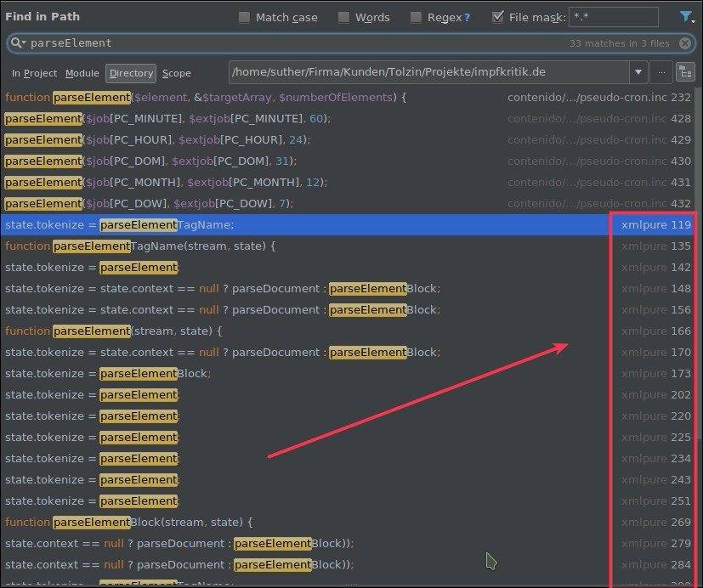703x588 pixels.
Task: Click the filter funnel icon
Action: click(x=684, y=16)
